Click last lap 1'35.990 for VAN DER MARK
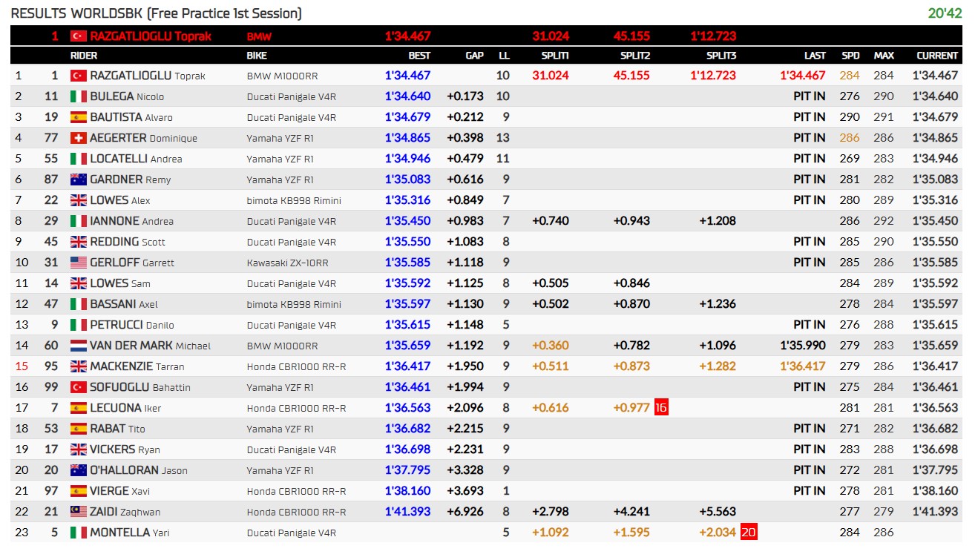Image resolution: width=978 pixels, height=560 pixels. [x=803, y=345]
